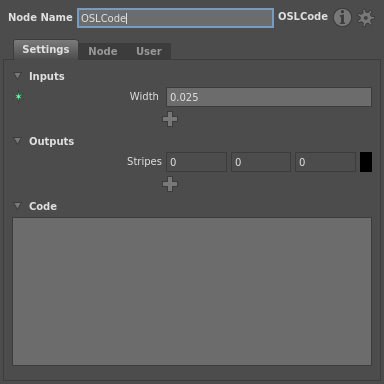This screenshot has height=384, width=384.
Task: Switch to the Node tab
Action: (x=103, y=51)
